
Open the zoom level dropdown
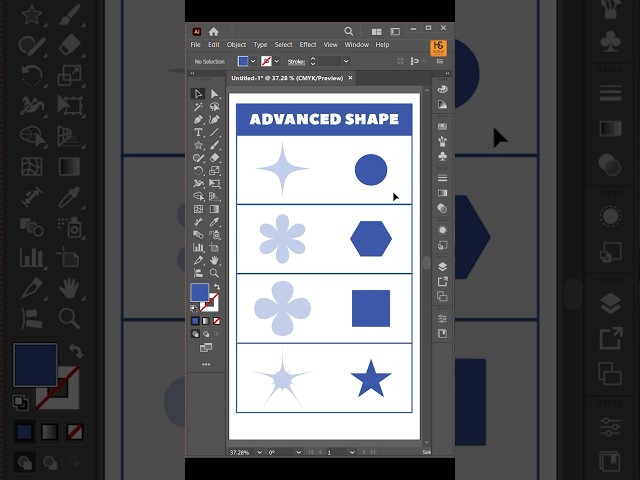coord(259,452)
